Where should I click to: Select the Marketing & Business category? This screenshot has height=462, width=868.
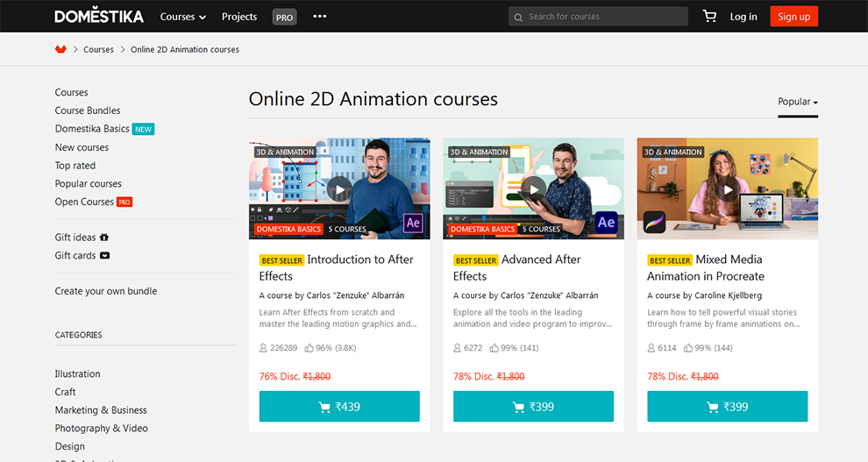point(101,410)
